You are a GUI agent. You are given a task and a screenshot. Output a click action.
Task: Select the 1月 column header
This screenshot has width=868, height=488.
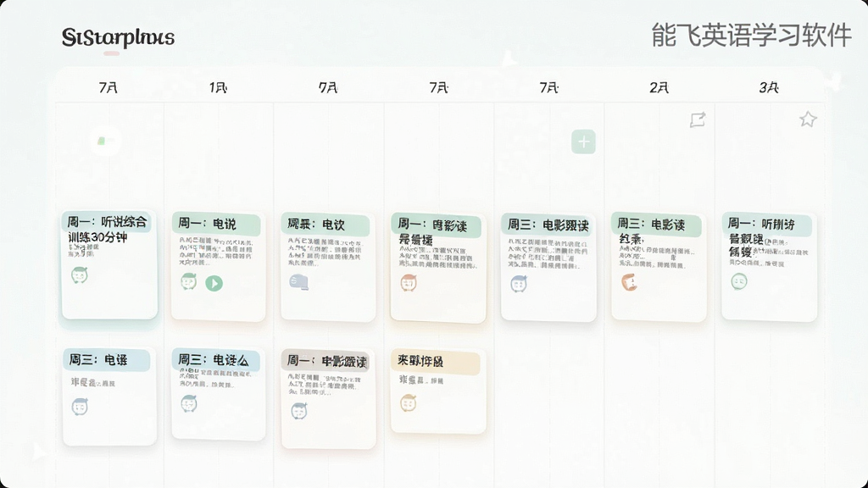tap(218, 87)
